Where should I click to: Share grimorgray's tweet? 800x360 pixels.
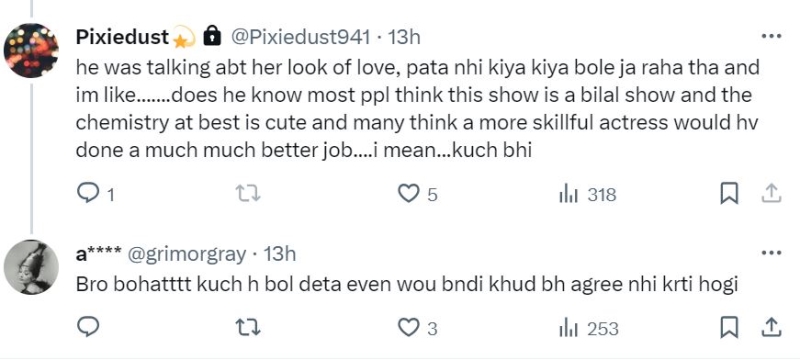(772, 327)
